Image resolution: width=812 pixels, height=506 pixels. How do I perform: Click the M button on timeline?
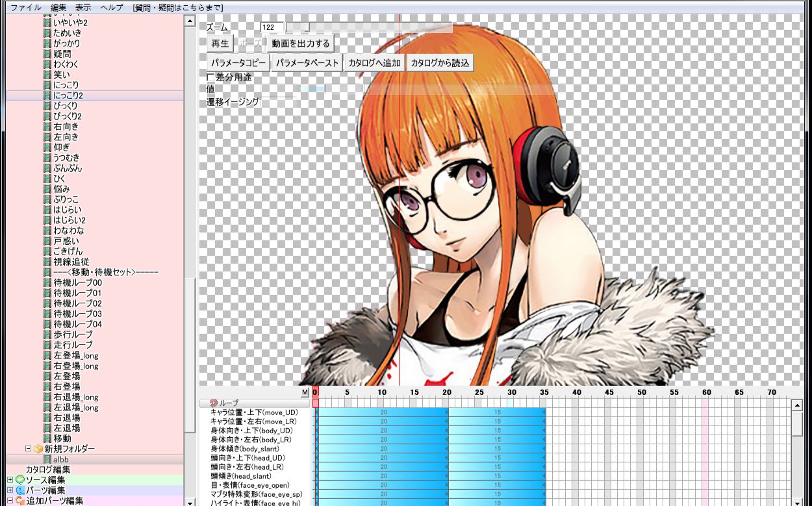pyautogui.click(x=305, y=392)
